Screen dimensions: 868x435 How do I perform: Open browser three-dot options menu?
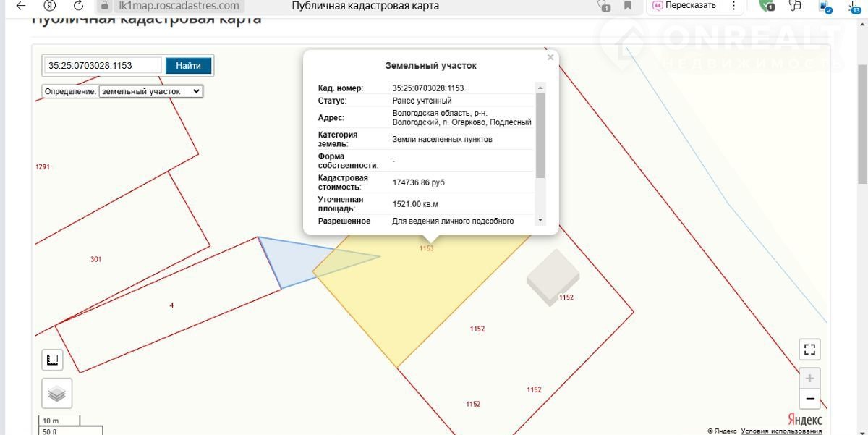tap(736, 6)
